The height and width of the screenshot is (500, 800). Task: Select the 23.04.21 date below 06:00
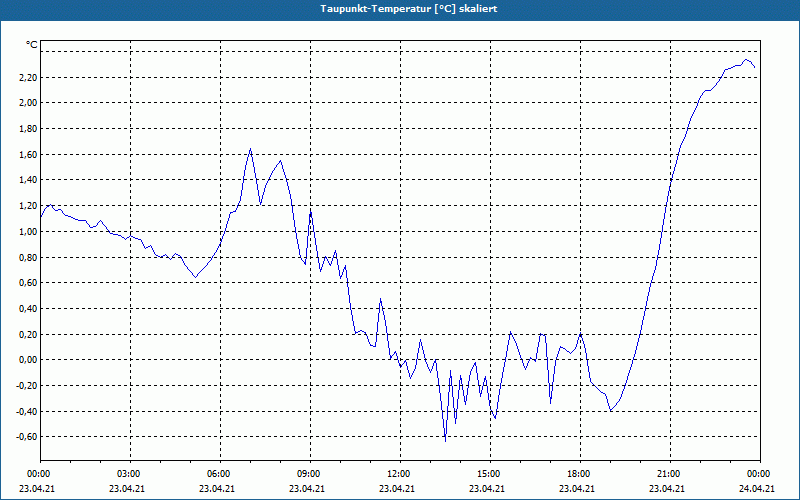(217, 488)
